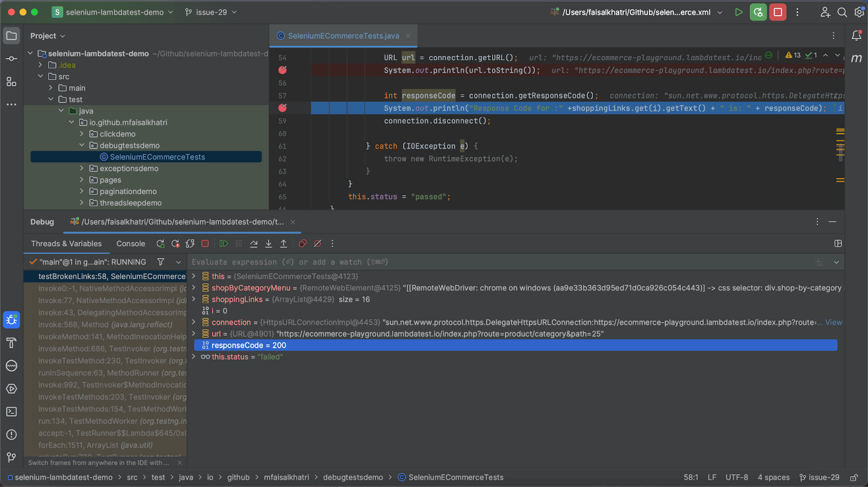Expand the shoppingLinks variable node
The width and height of the screenshot is (868, 487).
coord(194,299)
